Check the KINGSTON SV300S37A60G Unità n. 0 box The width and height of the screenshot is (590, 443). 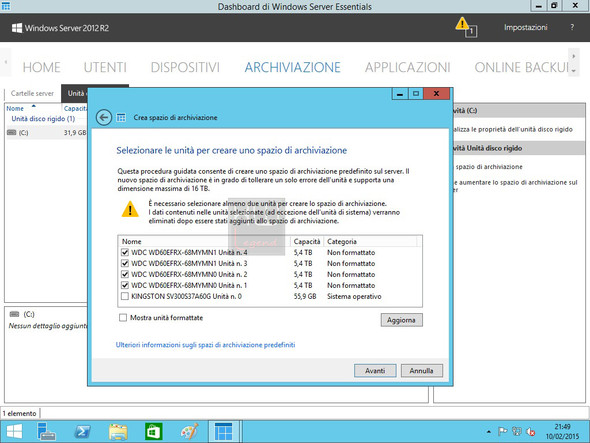click(x=125, y=296)
